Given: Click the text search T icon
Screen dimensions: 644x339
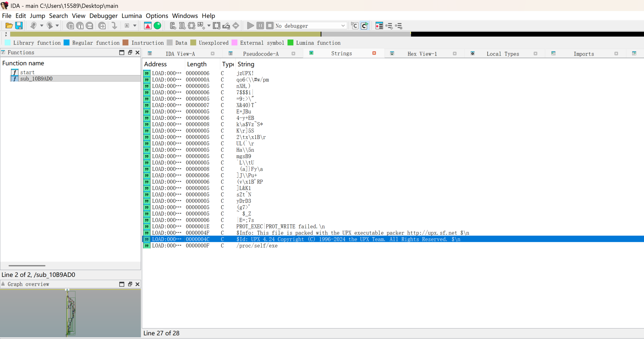Looking at the screenshot, I should [x=80, y=26].
